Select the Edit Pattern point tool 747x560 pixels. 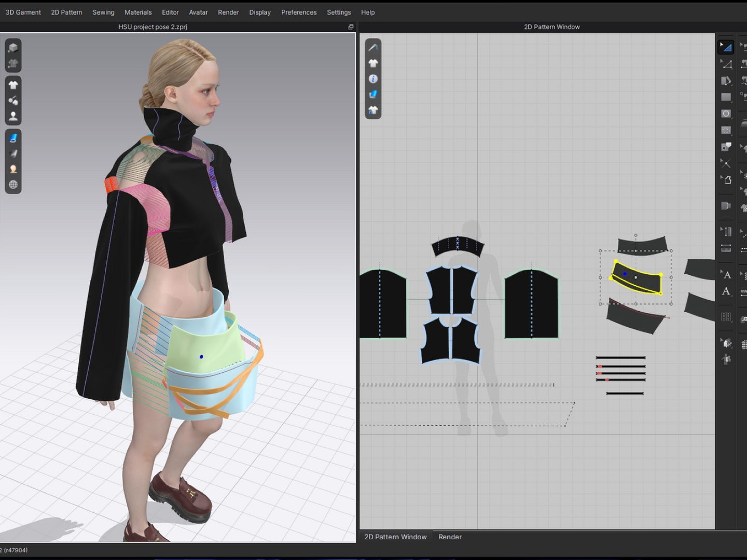[726, 64]
